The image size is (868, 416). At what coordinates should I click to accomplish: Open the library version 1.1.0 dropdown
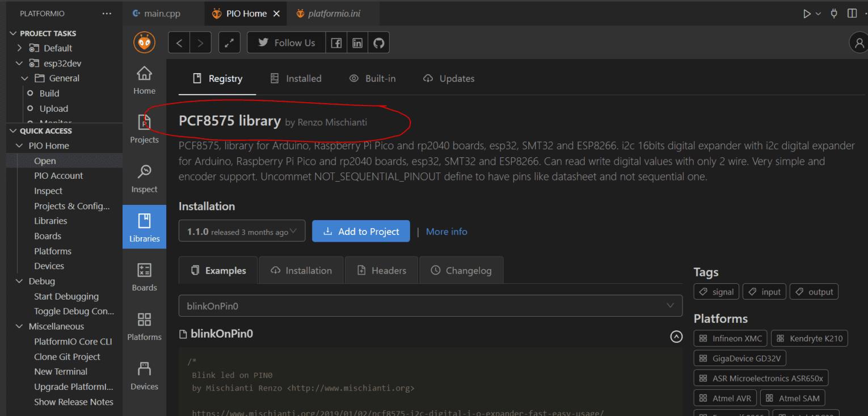click(242, 231)
